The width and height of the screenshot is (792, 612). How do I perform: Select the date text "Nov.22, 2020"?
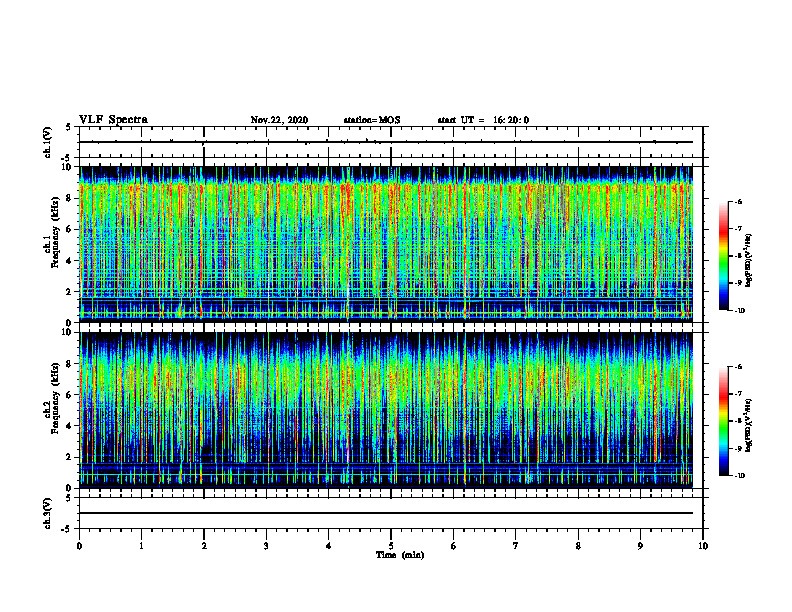[x=279, y=120]
